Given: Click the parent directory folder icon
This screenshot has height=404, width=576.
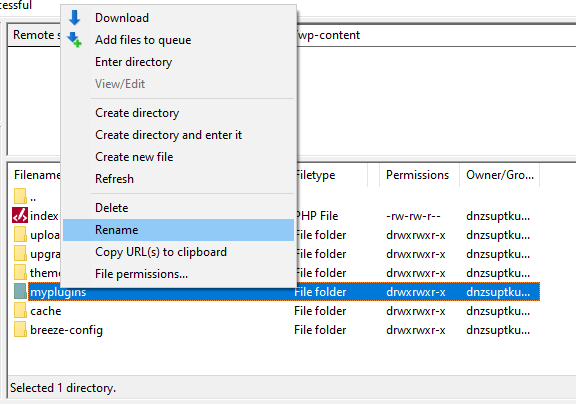Looking at the screenshot, I should tap(20, 196).
